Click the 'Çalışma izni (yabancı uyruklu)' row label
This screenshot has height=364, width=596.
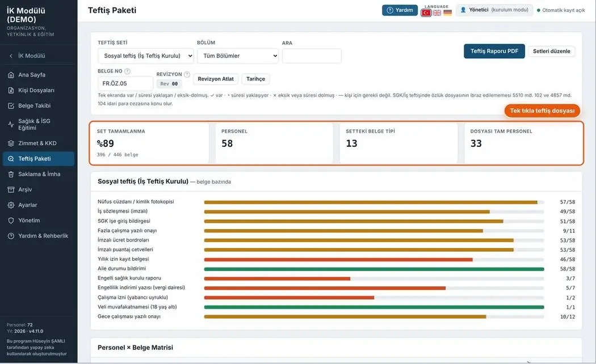tap(133, 297)
